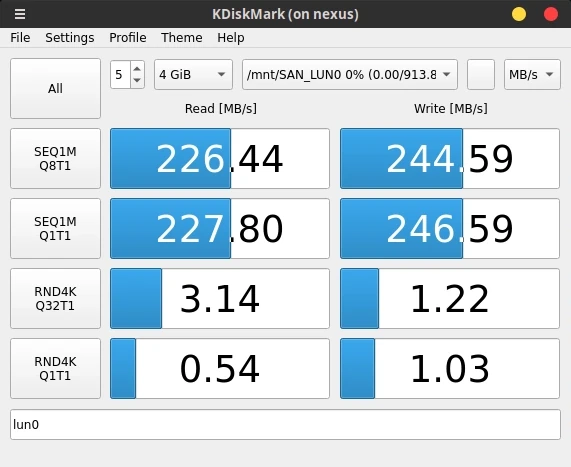
Task: Select SEQ1M Q1T1 write result 246.59
Action: tap(450, 228)
